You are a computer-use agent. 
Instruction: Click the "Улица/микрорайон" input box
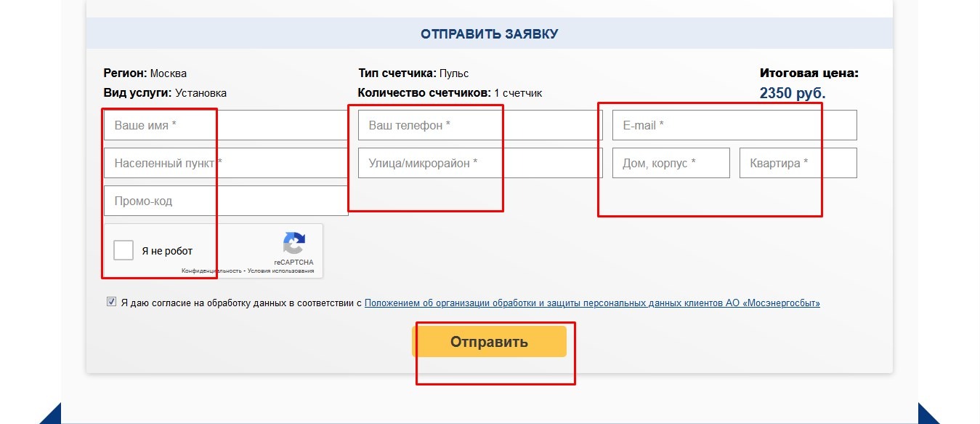(480, 163)
